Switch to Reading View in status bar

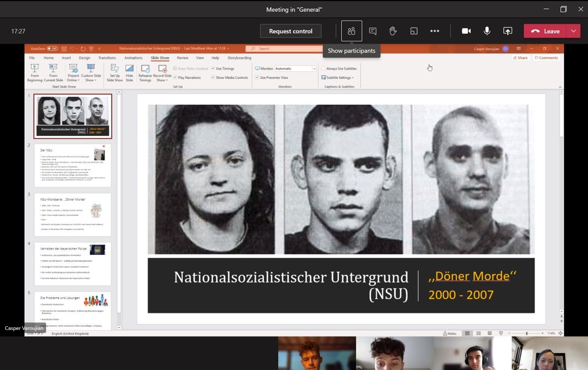[489, 333]
